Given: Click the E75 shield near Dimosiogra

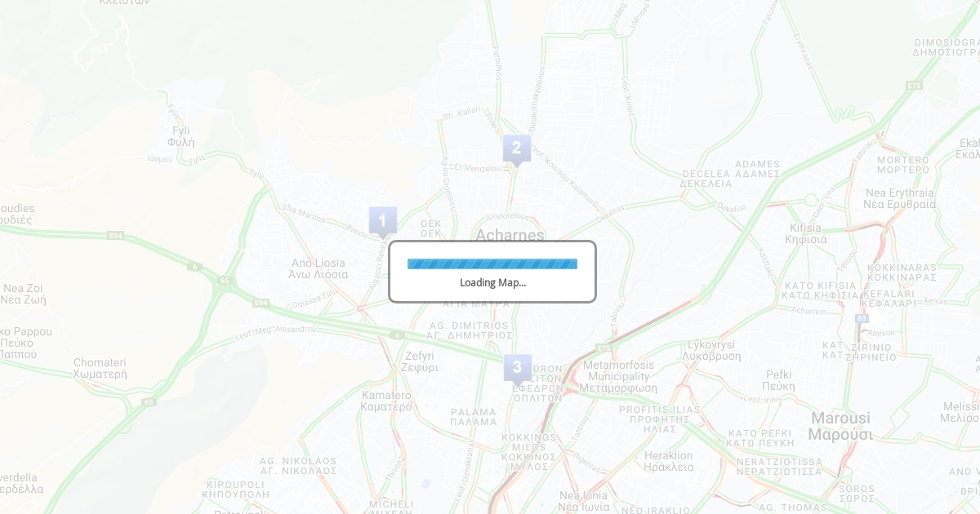Looking at the screenshot, I should coord(914,85).
